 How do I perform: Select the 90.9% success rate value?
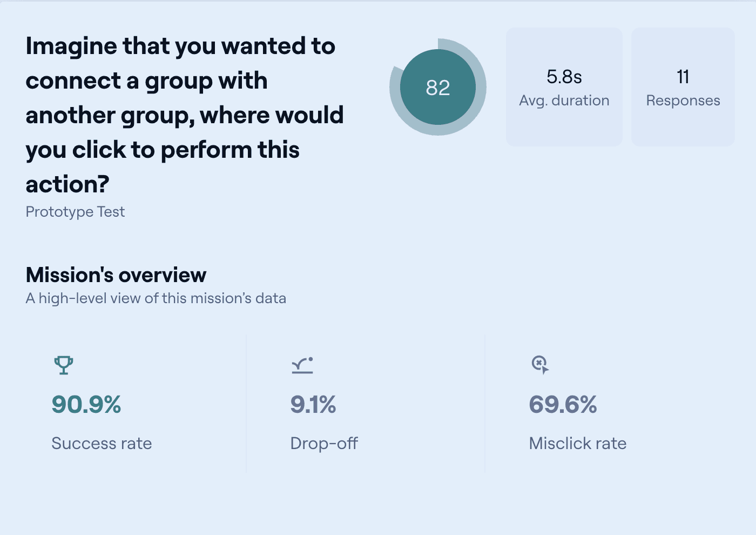(86, 405)
